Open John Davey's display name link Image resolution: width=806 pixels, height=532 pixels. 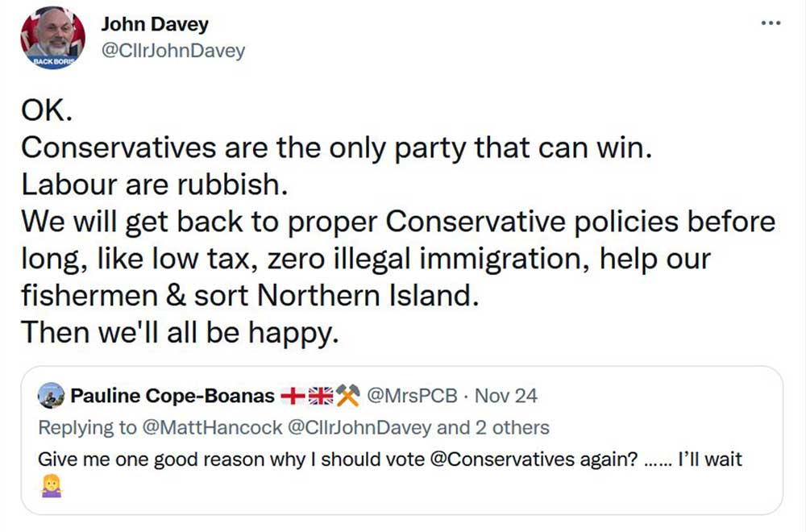pyautogui.click(x=155, y=24)
